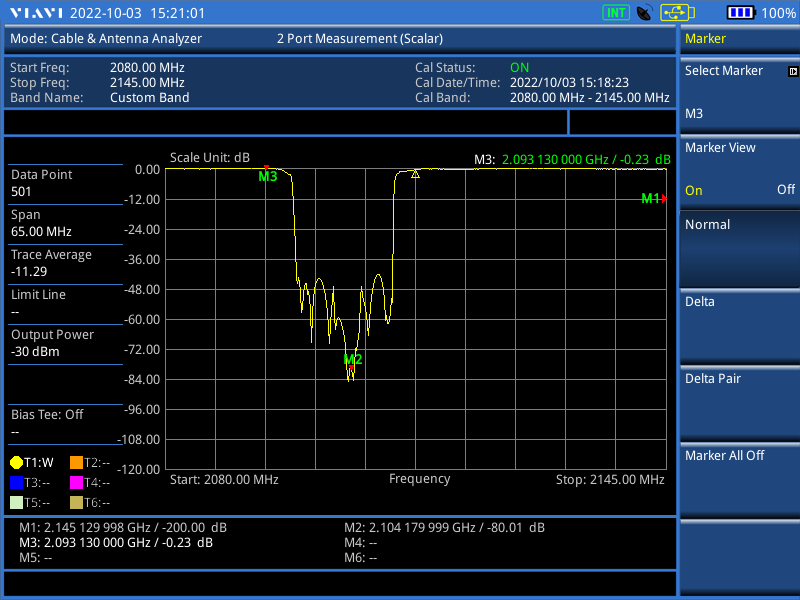This screenshot has width=800, height=600.
Task: Turn Marker View Off
Action: pos(786,190)
